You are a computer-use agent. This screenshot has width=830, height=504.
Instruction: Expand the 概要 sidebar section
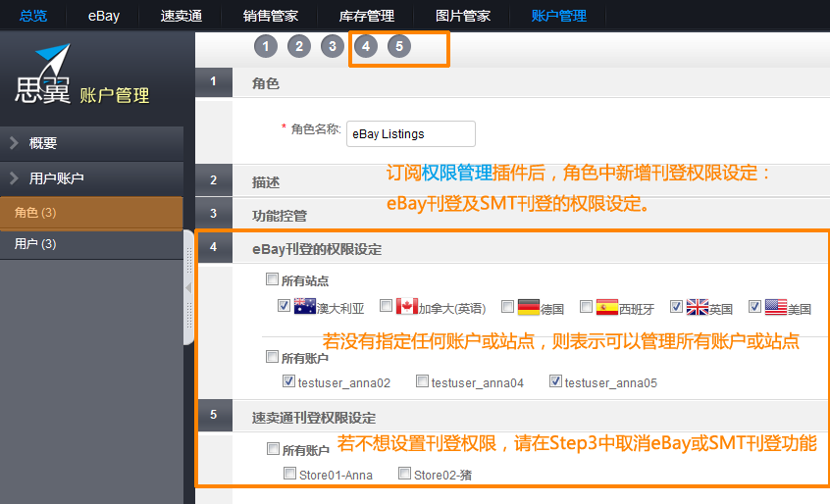pos(91,143)
